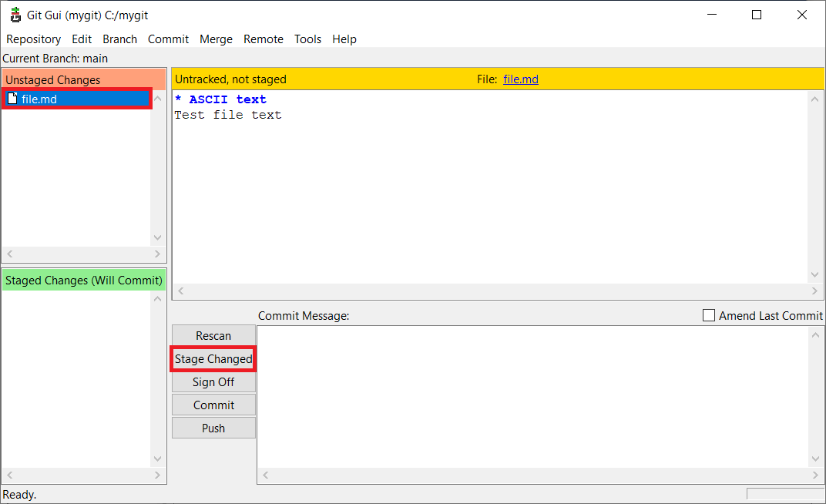Open the Repository menu
The image size is (826, 504).
(x=33, y=39)
